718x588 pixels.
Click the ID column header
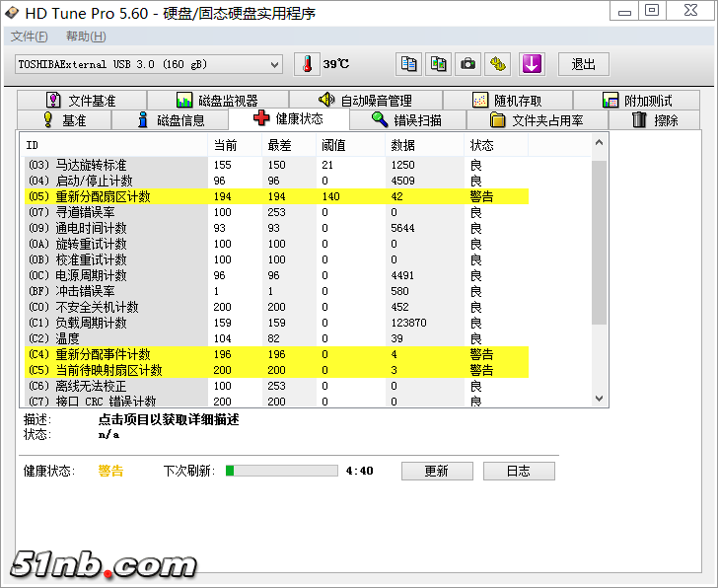tap(113, 145)
